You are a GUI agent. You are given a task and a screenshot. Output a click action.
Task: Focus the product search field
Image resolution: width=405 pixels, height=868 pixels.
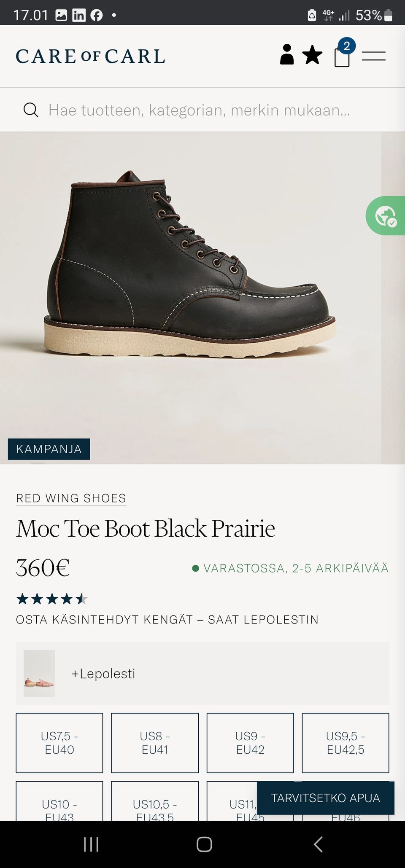[x=198, y=110]
